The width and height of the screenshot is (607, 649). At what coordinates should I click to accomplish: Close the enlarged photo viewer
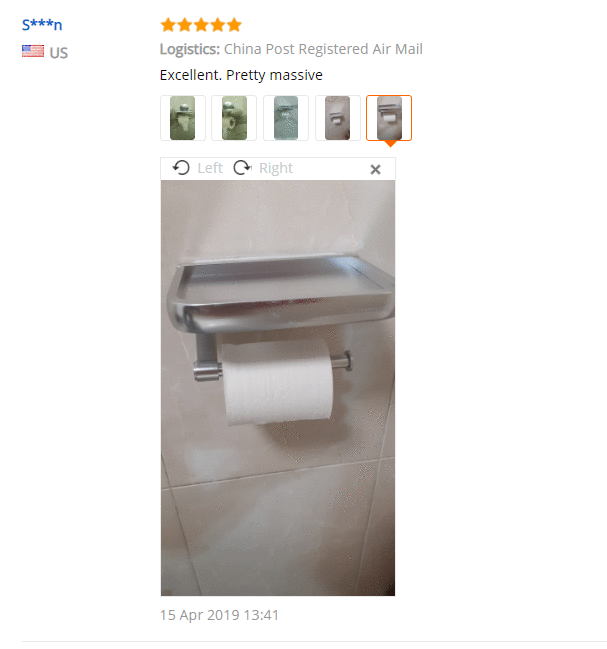[x=375, y=169]
